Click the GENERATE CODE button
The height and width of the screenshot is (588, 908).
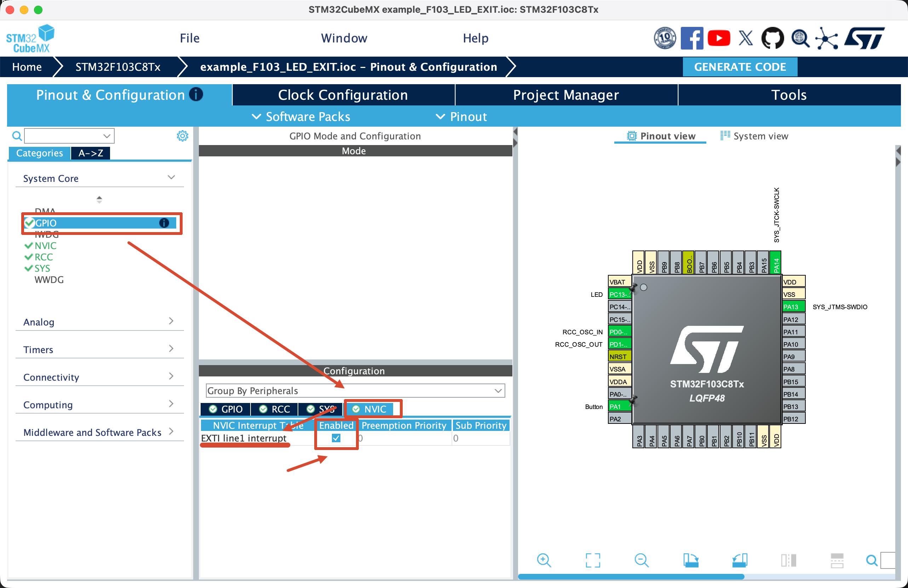point(740,67)
